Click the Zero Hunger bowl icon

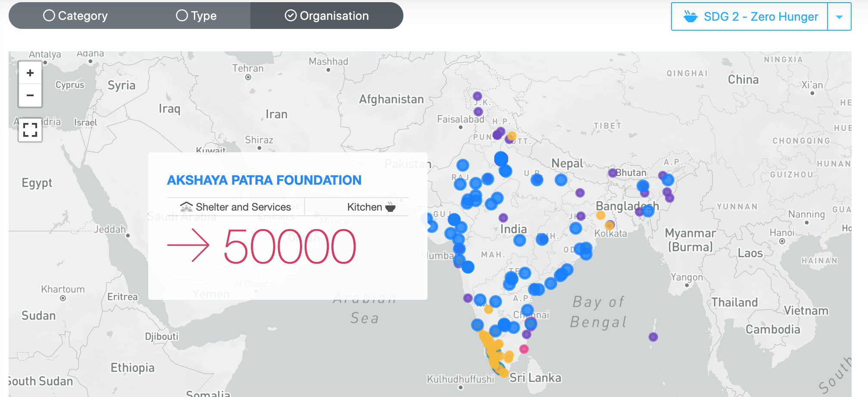click(690, 16)
